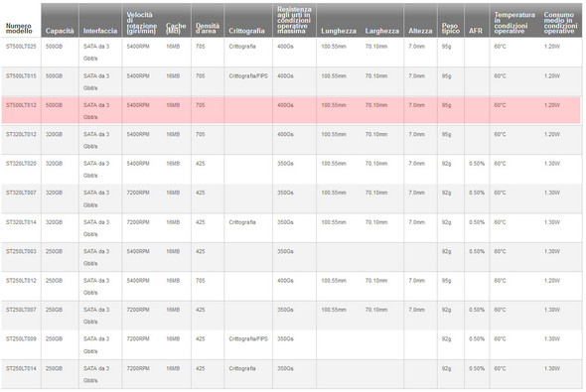Select the Crittografia column header
The height and width of the screenshot is (392, 586).
point(246,31)
